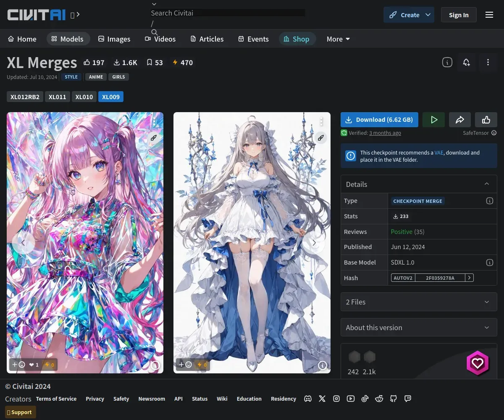504x420 pixels.
Task: Add reaction on white-dress image
Action: (185, 365)
